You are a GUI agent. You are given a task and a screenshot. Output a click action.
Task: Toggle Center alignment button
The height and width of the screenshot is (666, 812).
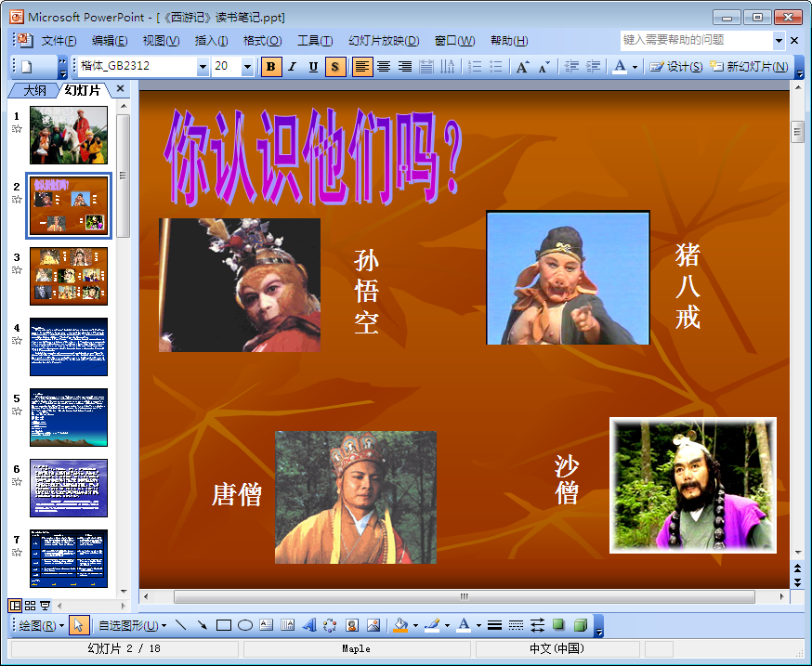tap(384, 67)
